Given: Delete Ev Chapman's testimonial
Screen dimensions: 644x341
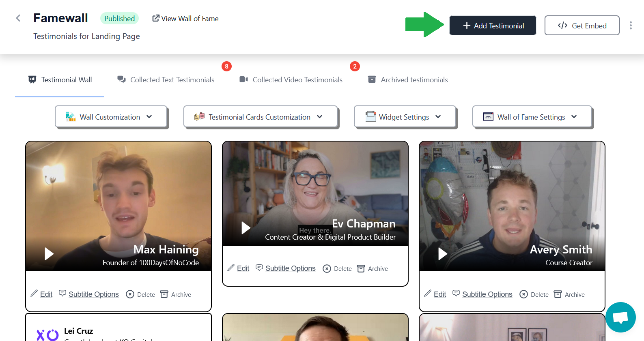Looking at the screenshot, I should [337, 269].
